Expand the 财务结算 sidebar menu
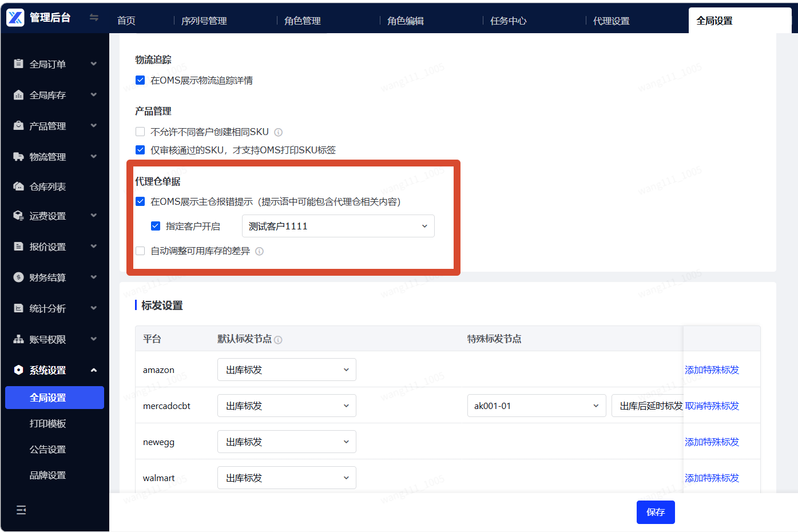 pyautogui.click(x=94, y=277)
